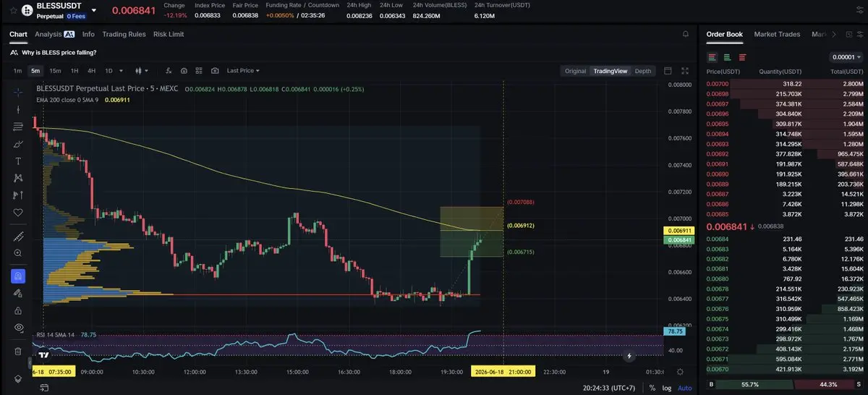Click the lightning quick-trade icon
868x395 pixels.
629,356
